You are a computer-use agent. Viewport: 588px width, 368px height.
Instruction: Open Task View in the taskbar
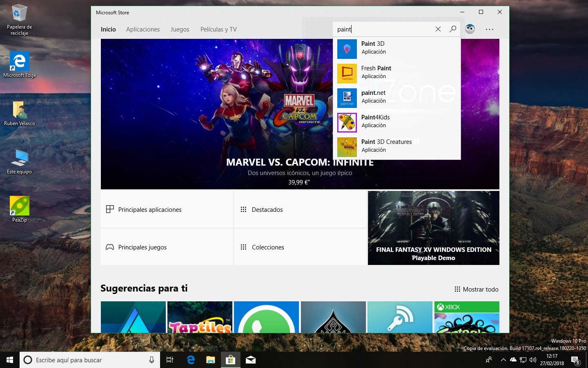(170, 360)
